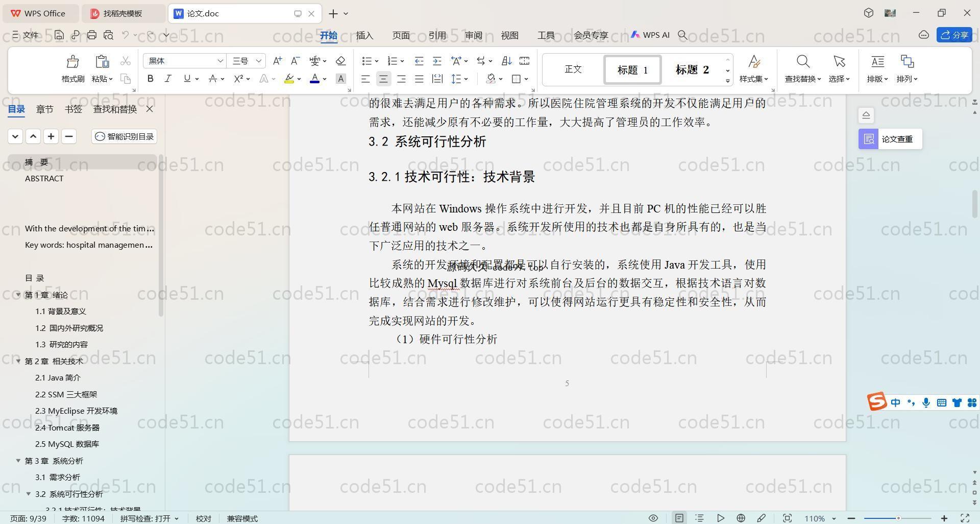Toggle Bold formatting
980x524 pixels.
coord(150,79)
